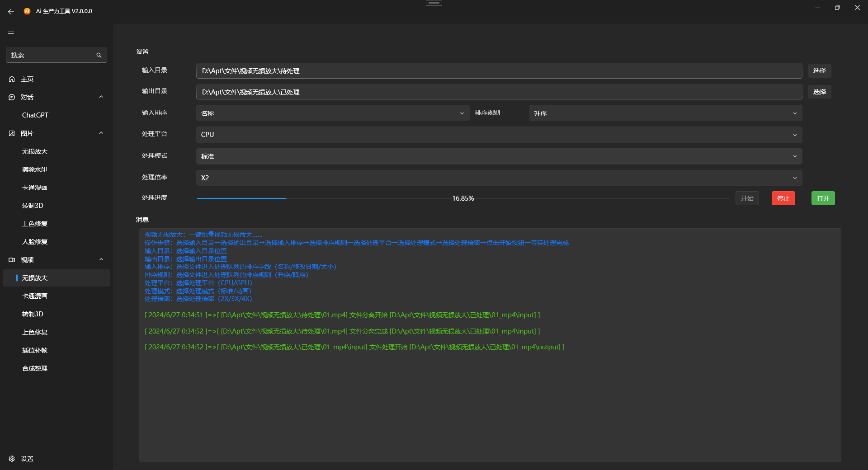
Task: Click the 搜索 search field
Action: 57,55
